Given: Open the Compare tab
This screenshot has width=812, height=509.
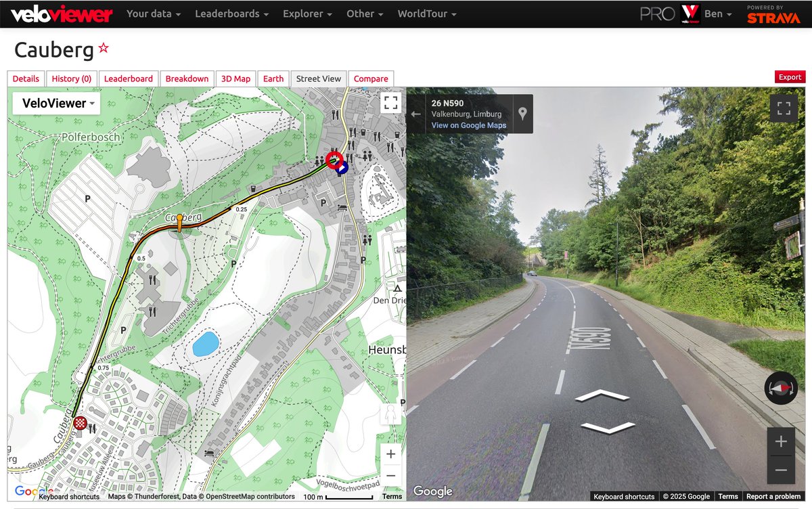Looking at the screenshot, I should tap(371, 79).
